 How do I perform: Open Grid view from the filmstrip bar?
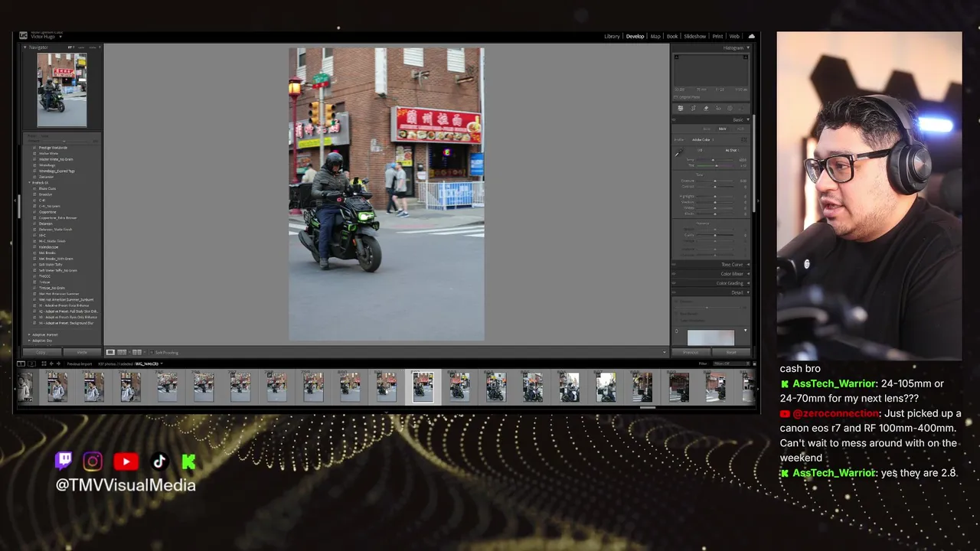(x=44, y=364)
